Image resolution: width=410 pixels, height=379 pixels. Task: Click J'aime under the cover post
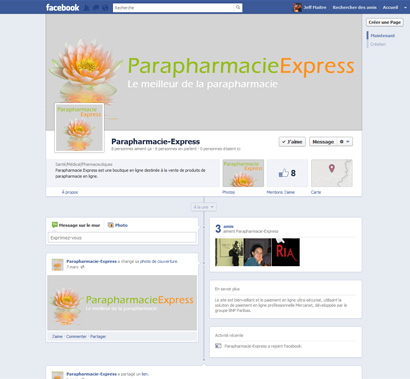coord(57,337)
